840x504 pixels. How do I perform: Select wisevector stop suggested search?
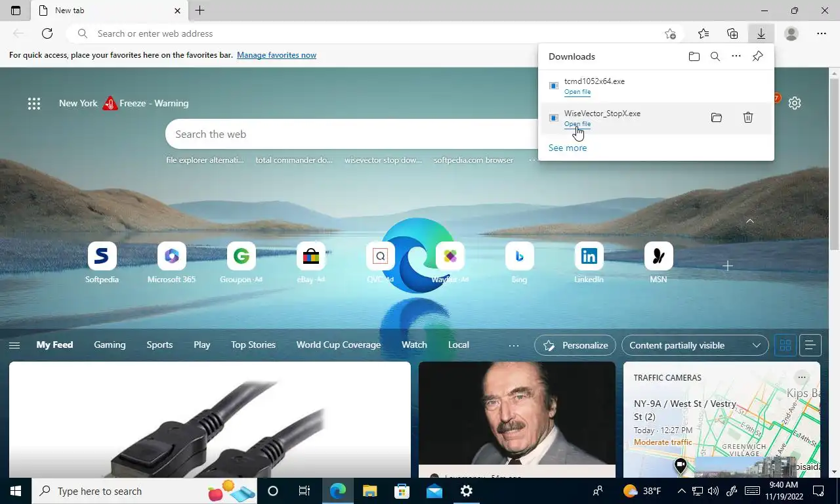(383, 160)
